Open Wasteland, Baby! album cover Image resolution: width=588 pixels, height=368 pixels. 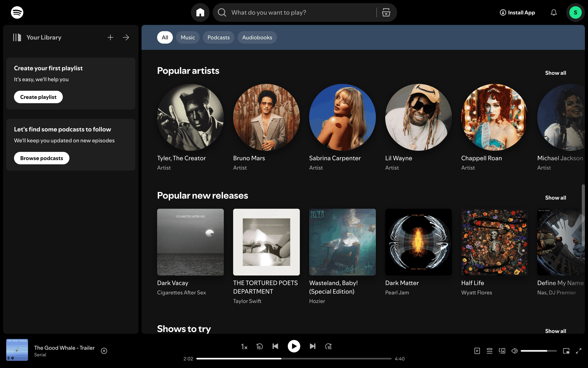[342, 242]
